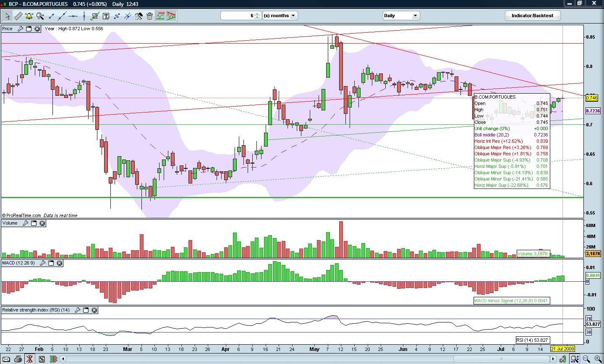Click the ProRealTime.com link
Screen dimensions: 604x364
point(23,215)
